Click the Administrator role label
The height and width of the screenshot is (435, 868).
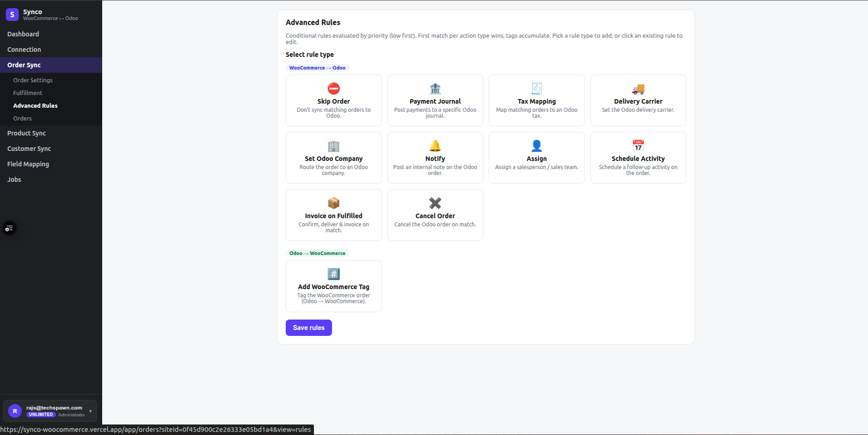tap(71, 415)
